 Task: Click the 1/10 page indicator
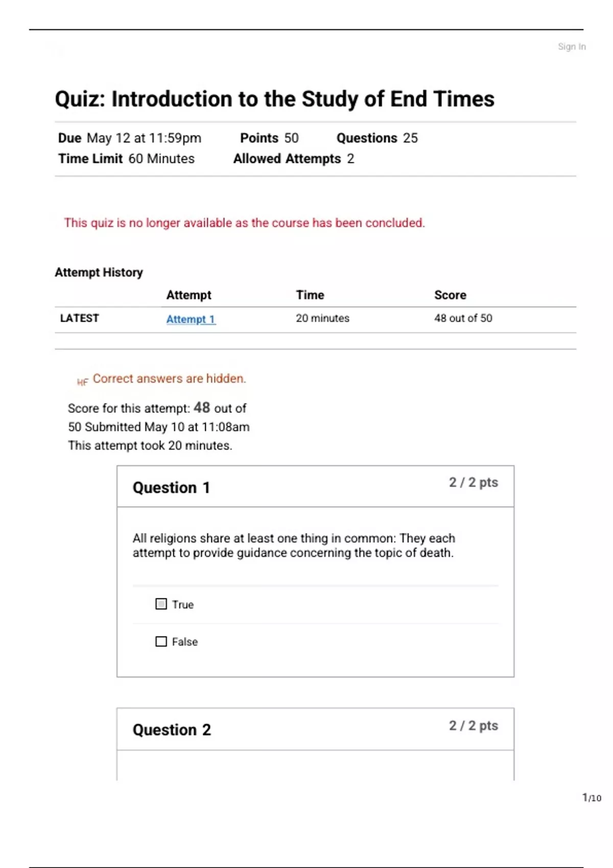point(592,798)
